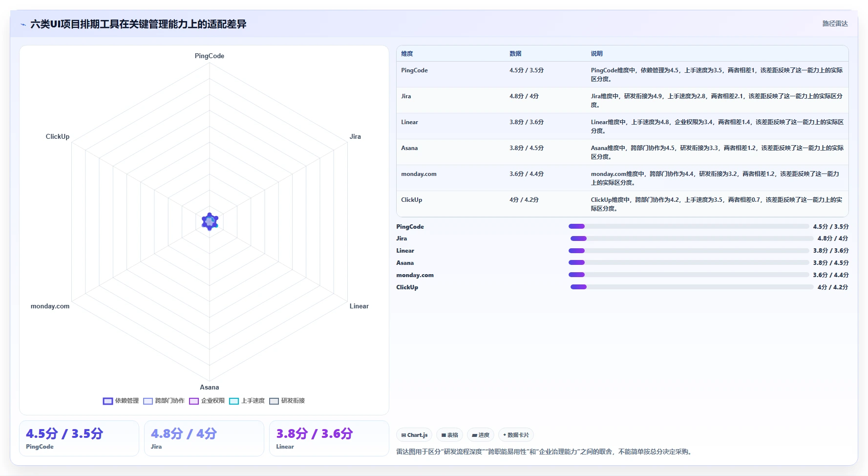The width and height of the screenshot is (868, 476).
Task: Open the Linear 3.8分 / 3.6分 data card
Action: tap(329, 438)
